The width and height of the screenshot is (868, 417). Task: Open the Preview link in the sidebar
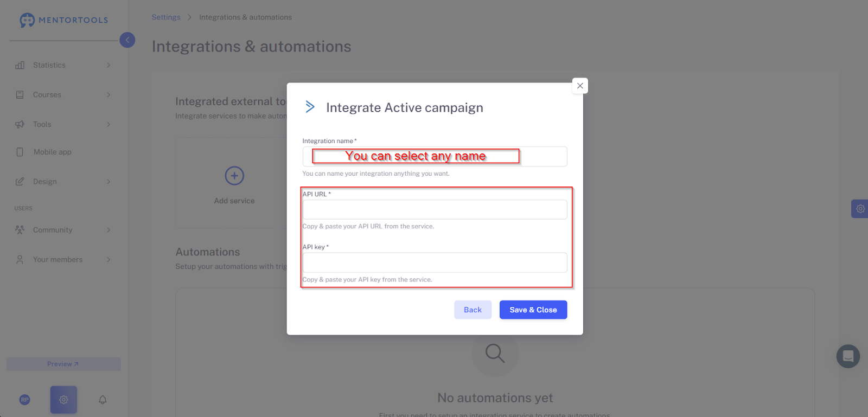click(x=63, y=364)
